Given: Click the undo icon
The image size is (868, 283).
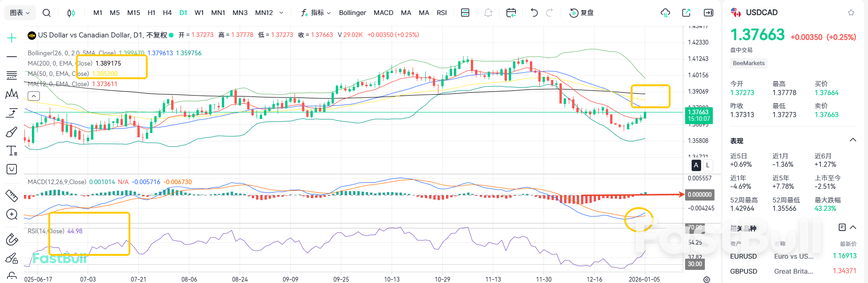Looking at the screenshot, I should tap(533, 13).
